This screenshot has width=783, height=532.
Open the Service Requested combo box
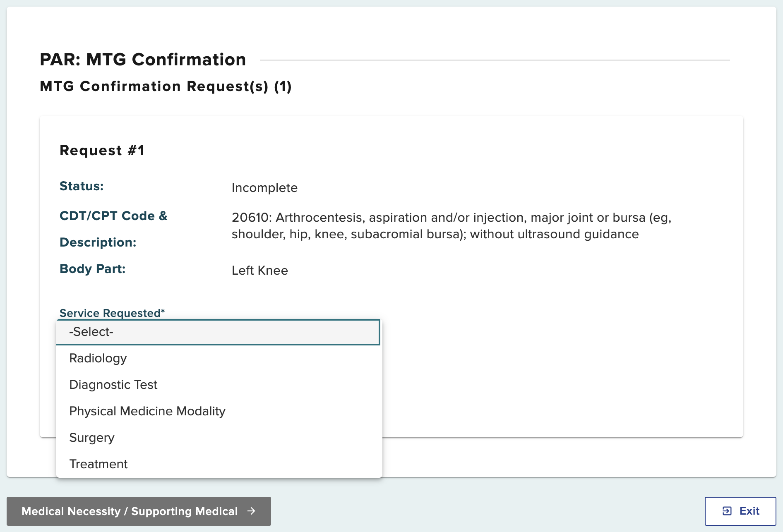(x=218, y=332)
